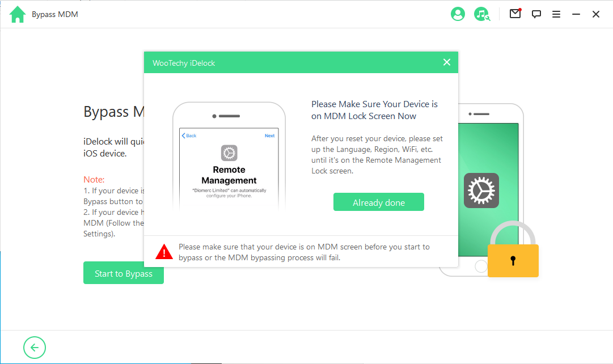This screenshot has width=613, height=364.
Task: Click the Bypass MDM header title
Action: coord(55,14)
